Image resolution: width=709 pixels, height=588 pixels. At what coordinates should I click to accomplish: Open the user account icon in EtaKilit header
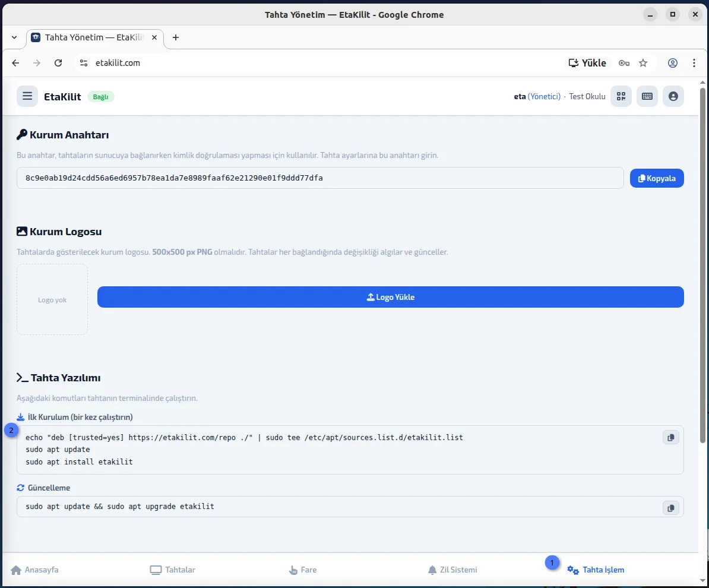[x=673, y=96]
